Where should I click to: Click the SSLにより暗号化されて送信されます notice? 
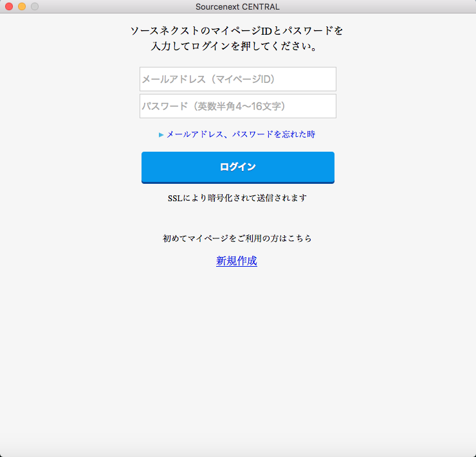[237, 198]
